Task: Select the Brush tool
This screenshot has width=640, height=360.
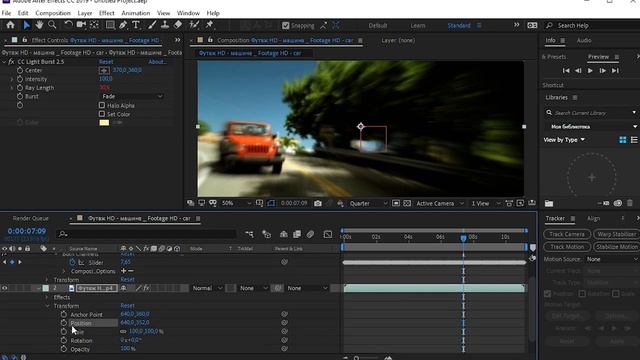Action: [x=152, y=25]
